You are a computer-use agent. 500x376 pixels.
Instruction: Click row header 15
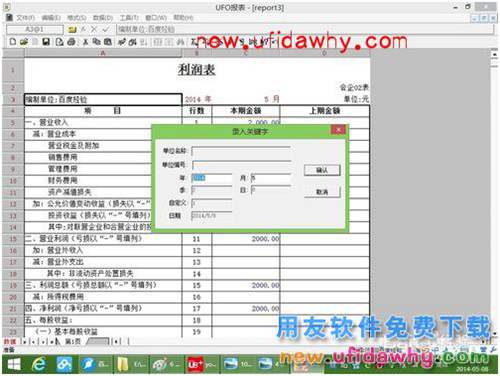[13, 239]
